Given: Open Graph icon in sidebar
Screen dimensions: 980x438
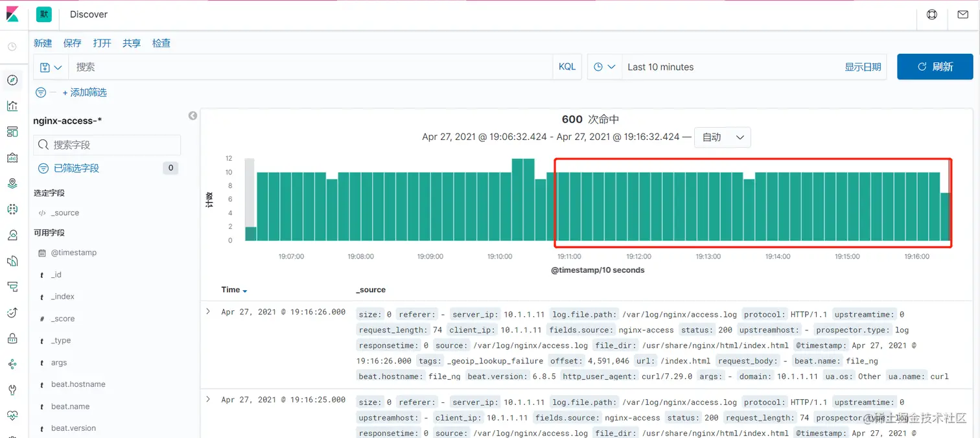Looking at the screenshot, I should pos(12,363).
